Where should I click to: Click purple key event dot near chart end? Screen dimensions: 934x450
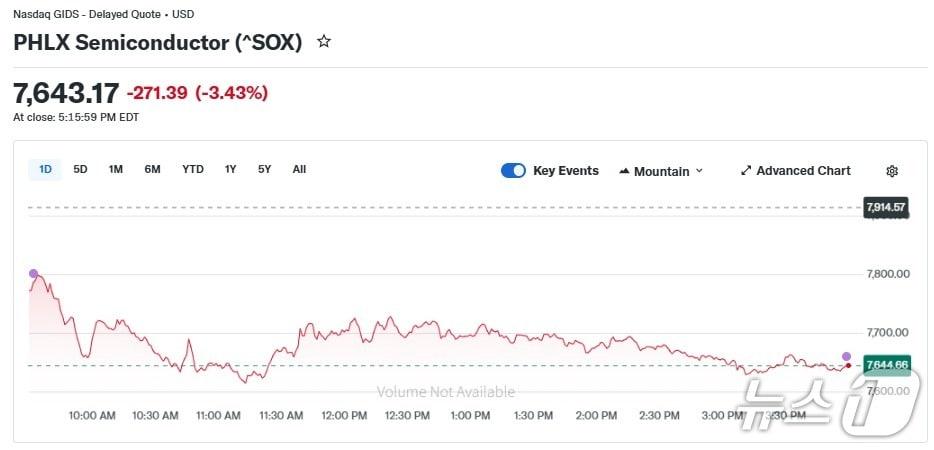[x=846, y=356]
